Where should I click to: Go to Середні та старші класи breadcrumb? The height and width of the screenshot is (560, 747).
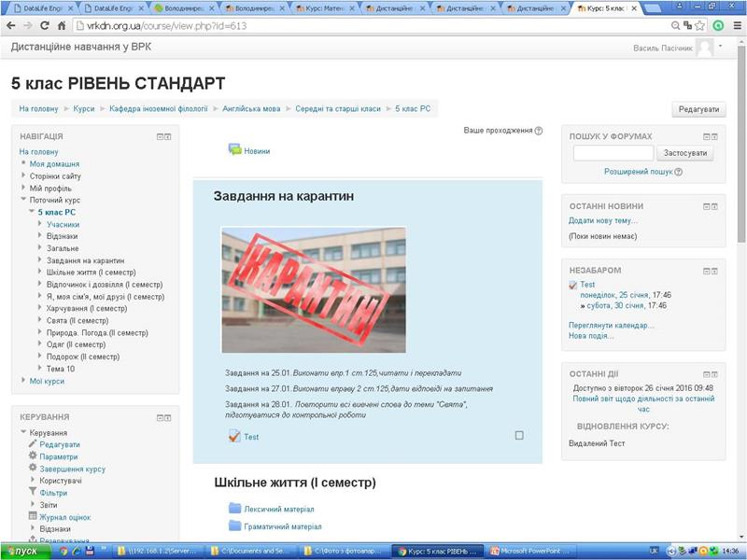(338, 108)
